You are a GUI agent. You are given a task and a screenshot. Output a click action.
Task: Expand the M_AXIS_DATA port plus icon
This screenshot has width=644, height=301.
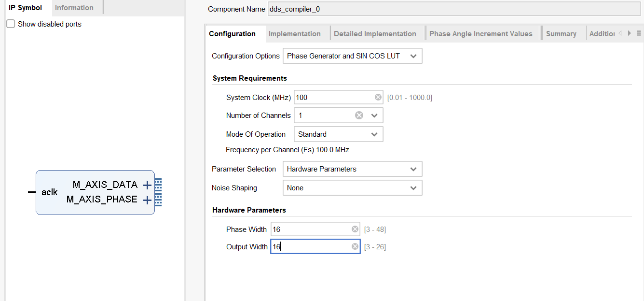pos(148,185)
